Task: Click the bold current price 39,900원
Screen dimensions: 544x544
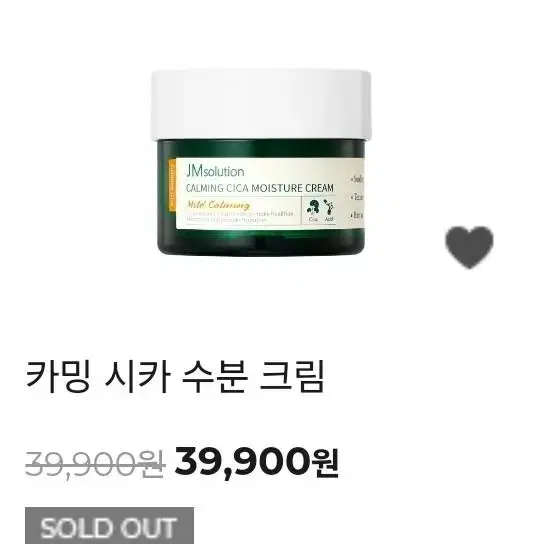Action: pyautogui.click(x=256, y=462)
